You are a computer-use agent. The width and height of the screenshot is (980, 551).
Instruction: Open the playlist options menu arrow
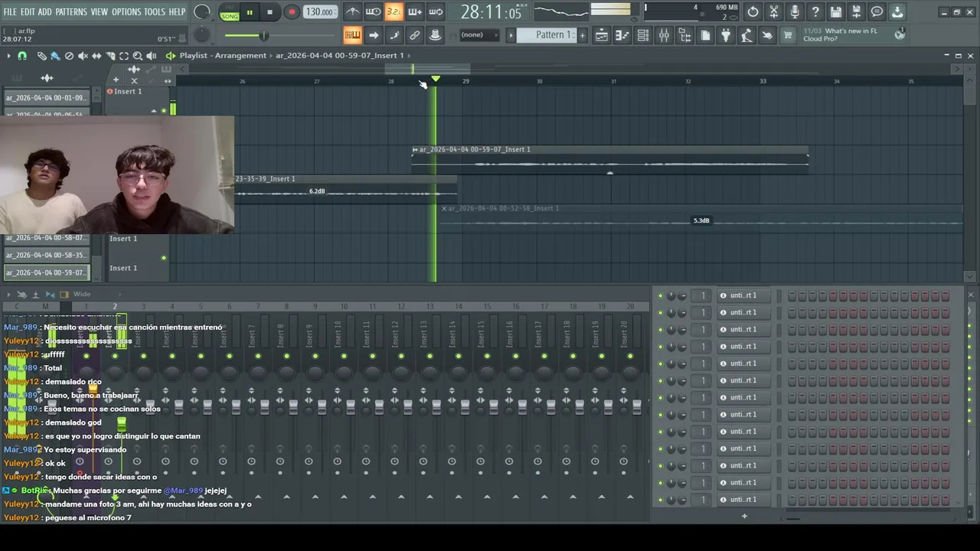click(8, 56)
